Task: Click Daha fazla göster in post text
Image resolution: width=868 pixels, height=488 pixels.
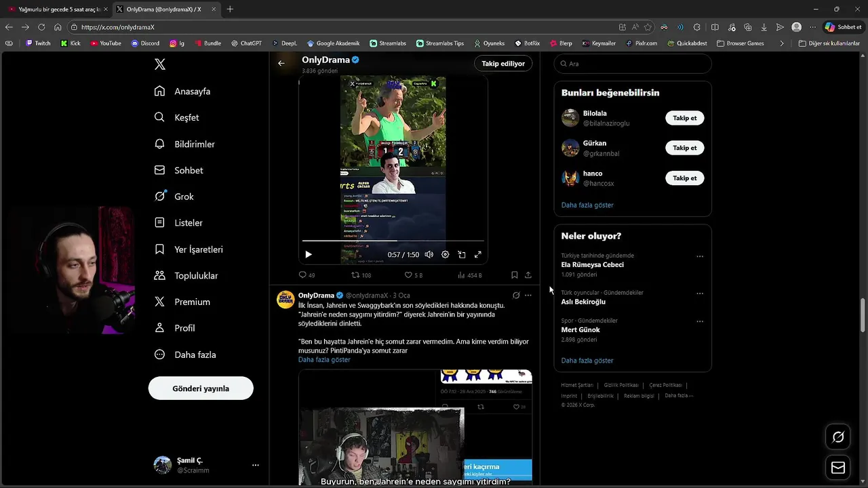Action: (x=324, y=360)
